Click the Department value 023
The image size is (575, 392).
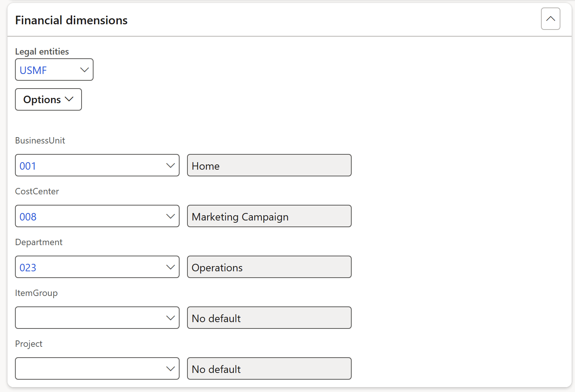[28, 268]
